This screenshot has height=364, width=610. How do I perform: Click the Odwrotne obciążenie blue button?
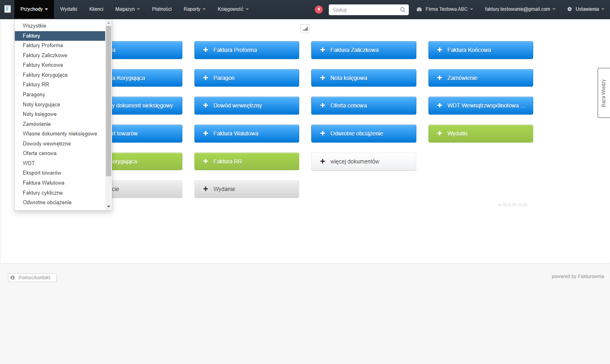coord(364,133)
